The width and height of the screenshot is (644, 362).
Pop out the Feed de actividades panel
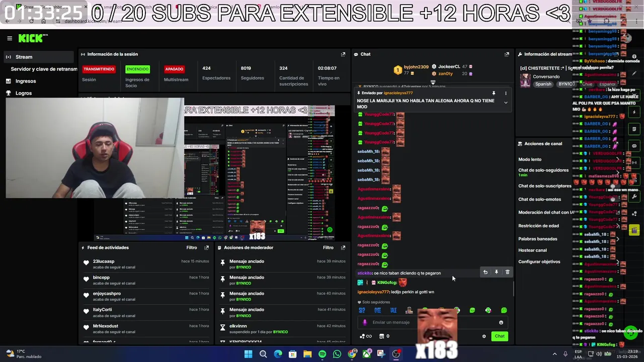206,247
